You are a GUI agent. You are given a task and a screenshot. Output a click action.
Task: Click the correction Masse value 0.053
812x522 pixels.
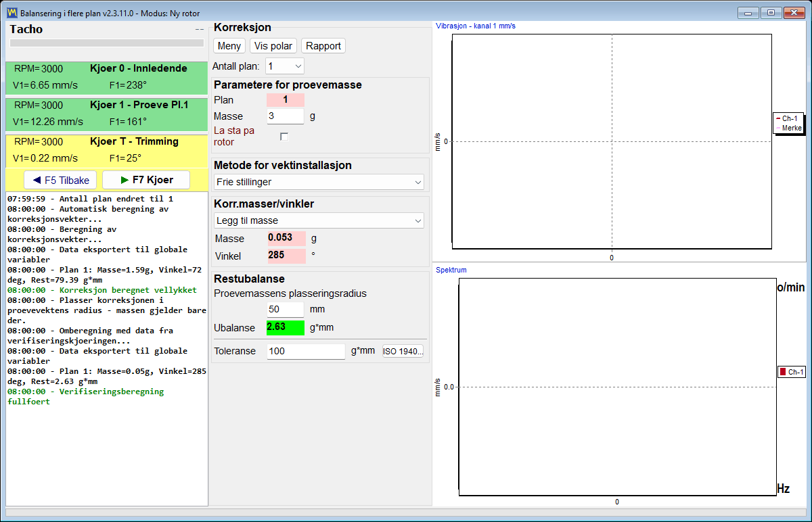point(286,238)
